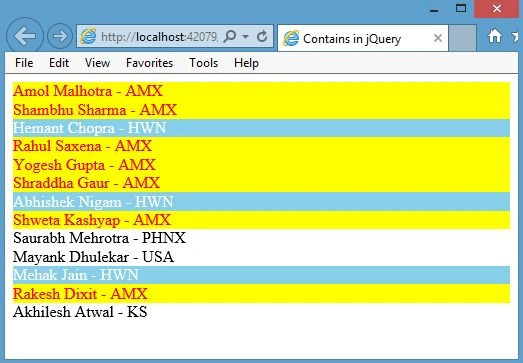Click the row Saurabh Mehrotra - PHNX

click(x=262, y=238)
